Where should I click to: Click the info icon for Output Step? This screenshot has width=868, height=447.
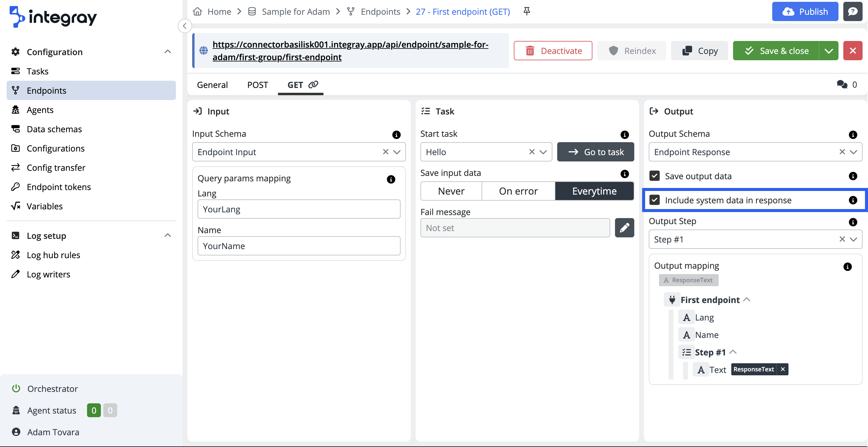pyautogui.click(x=853, y=222)
